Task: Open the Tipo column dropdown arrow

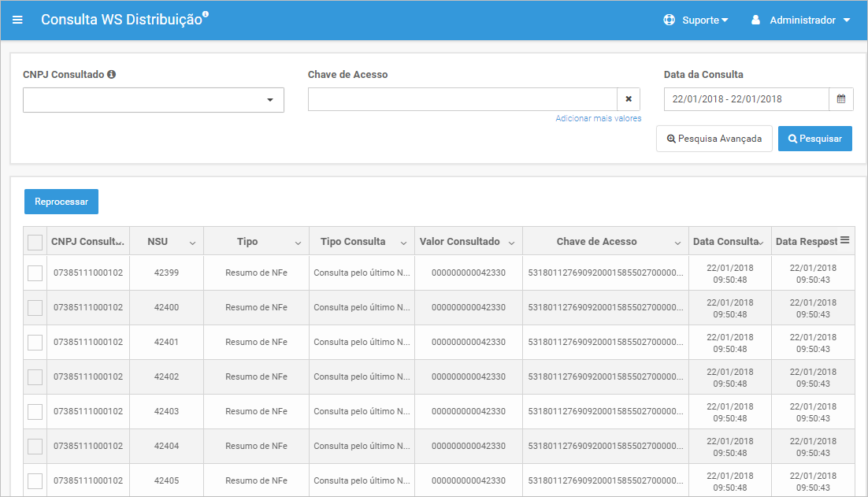Action: (298, 243)
